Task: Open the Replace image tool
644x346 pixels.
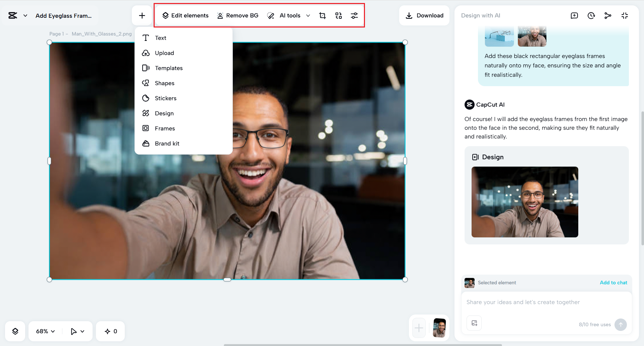Action: pos(338,15)
